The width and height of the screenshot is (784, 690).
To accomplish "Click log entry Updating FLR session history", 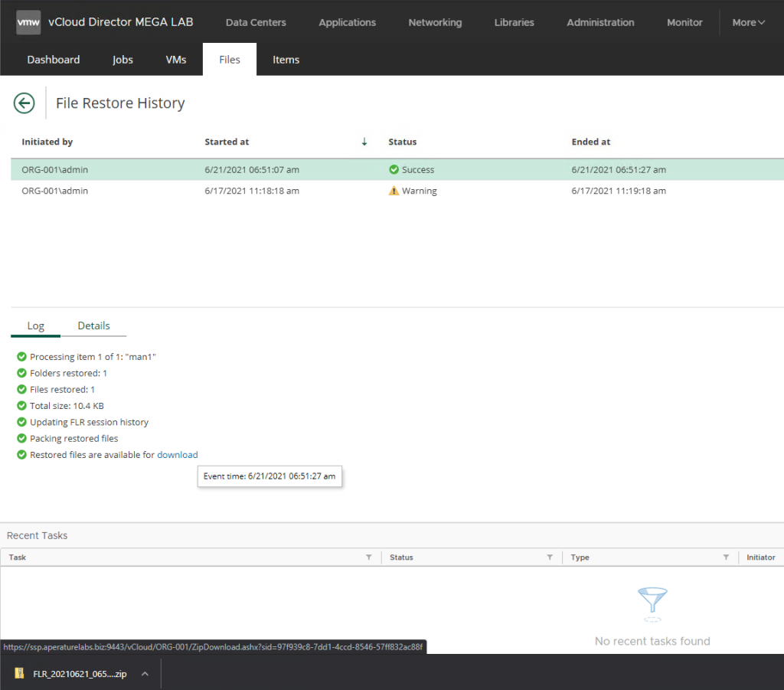I will [89, 422].
